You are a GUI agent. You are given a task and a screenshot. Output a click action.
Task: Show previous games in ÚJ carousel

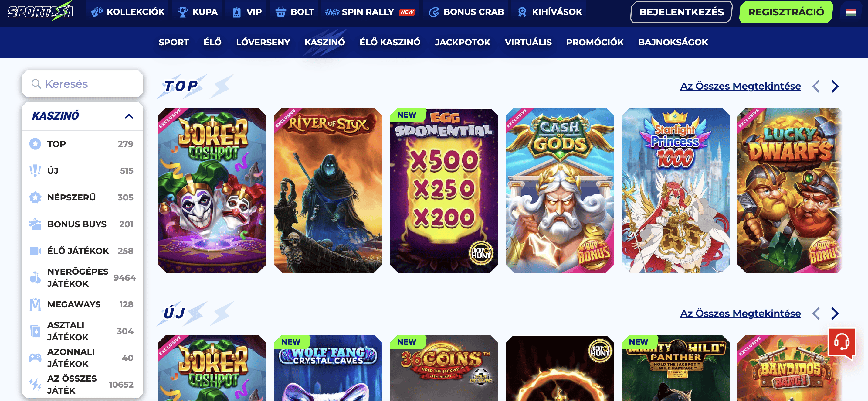pyautogui.click(x=816, y=314)
